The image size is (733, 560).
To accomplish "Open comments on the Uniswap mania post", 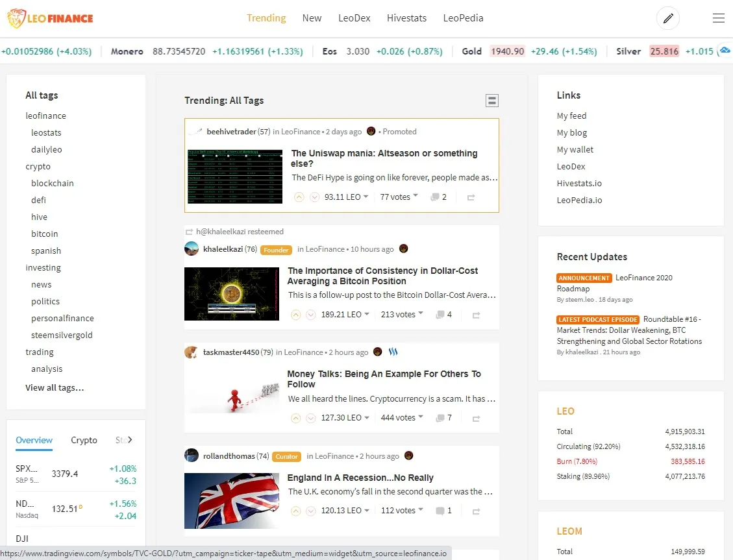I will (x=438, y=197).
